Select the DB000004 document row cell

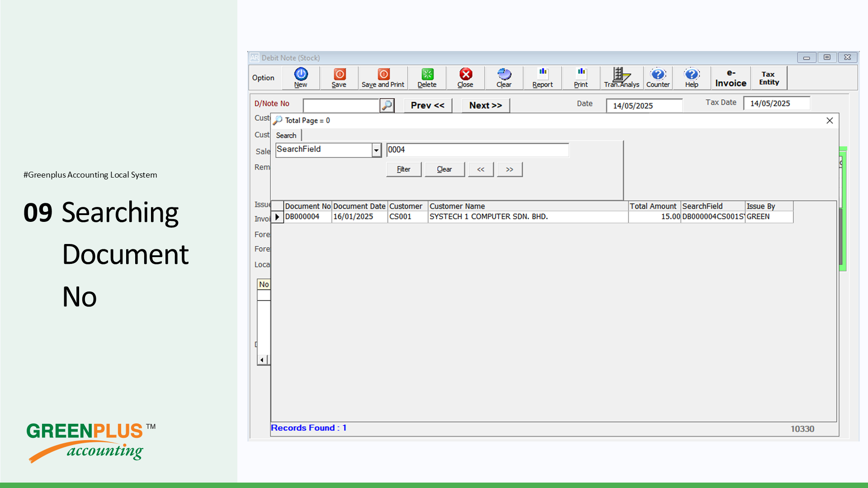pos(308,217)
